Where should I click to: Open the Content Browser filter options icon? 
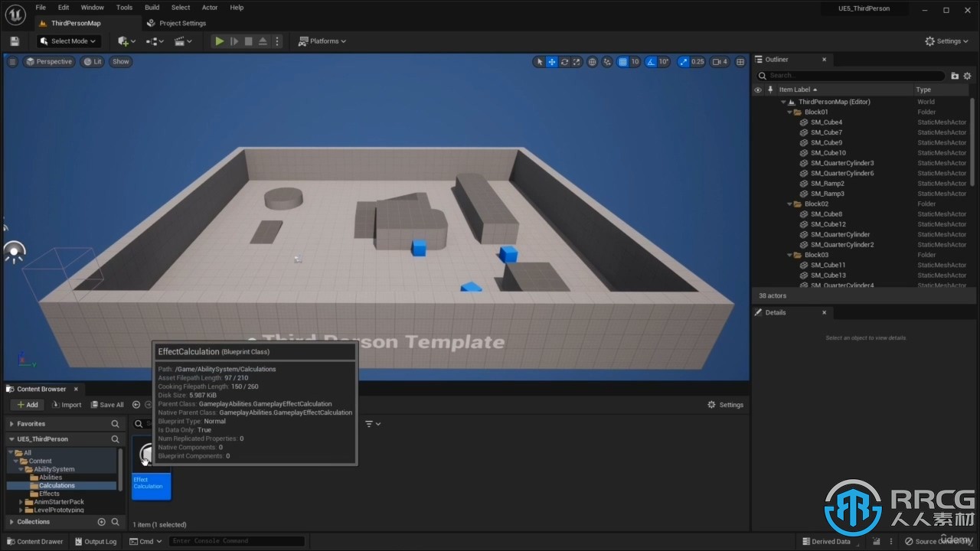pos(372,424)
